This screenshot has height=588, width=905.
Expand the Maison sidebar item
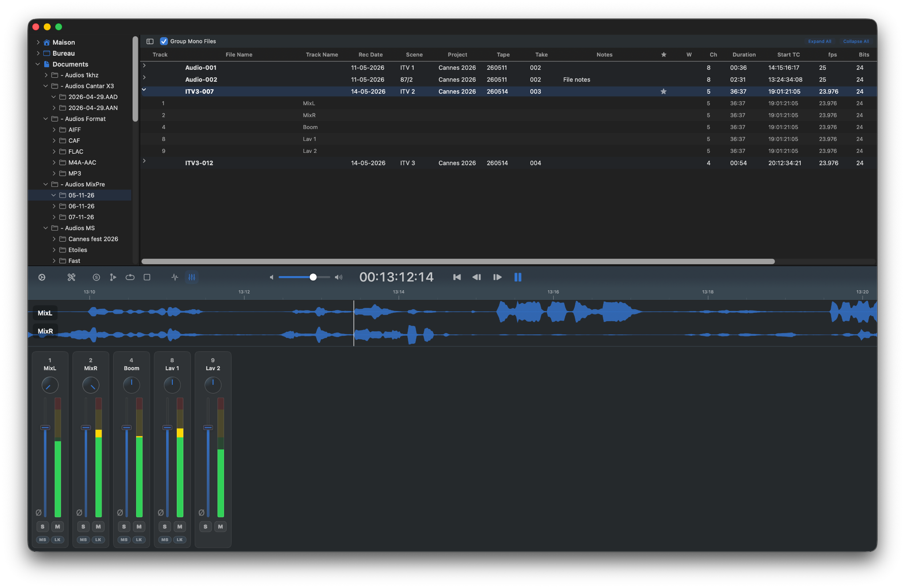pyautogui.click(x=38, y=42)
